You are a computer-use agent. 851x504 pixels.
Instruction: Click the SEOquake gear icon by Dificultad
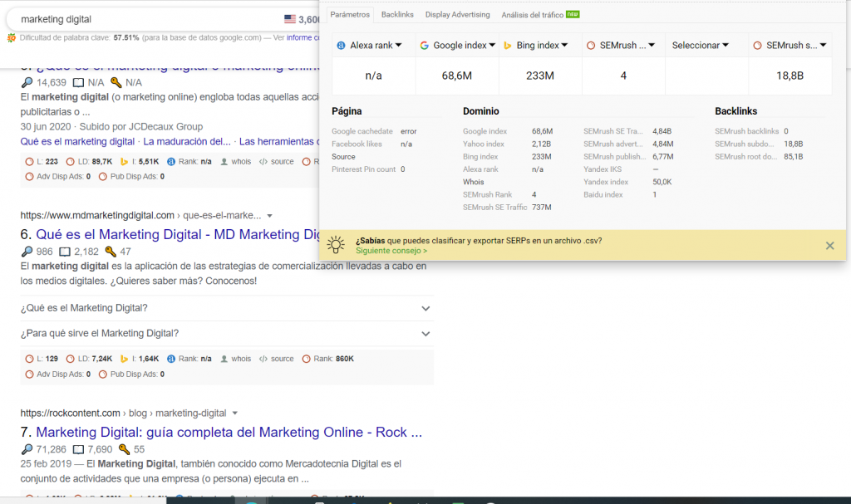[x=12, y=38]
